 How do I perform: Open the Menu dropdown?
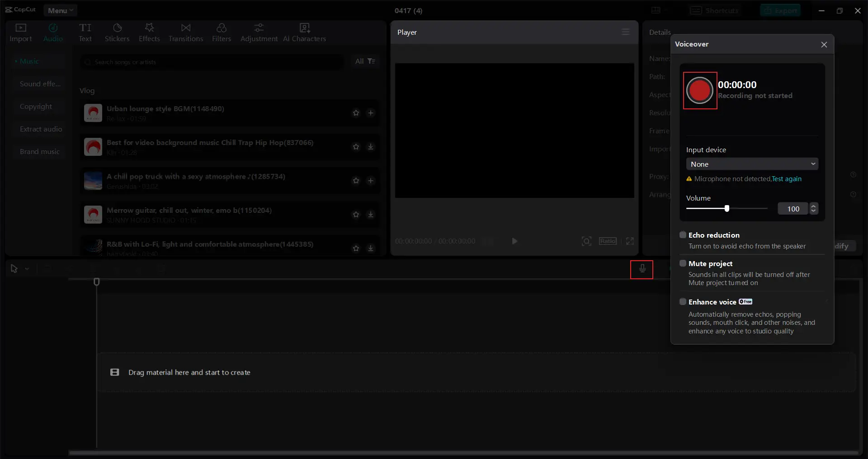point(60,10)
